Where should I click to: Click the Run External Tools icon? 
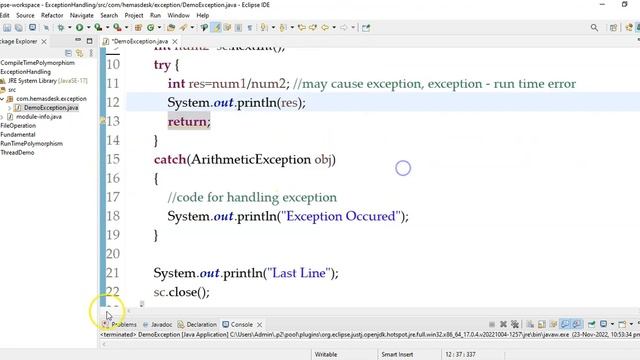[117, 28]
